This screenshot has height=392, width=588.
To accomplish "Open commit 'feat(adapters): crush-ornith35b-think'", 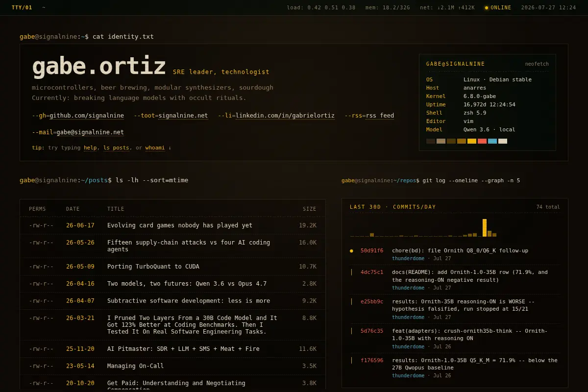I will click(470, 335).
